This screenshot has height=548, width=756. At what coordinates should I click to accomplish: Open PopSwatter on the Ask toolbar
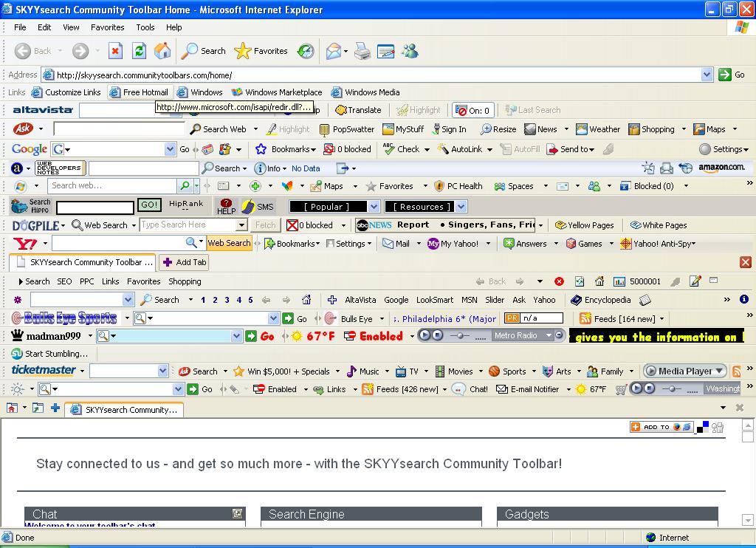pyautogui.click(x=347, y=129)
